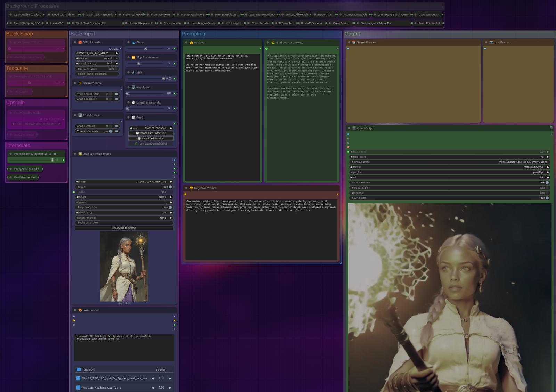Click the Interpolation Multiplier slider handle
556x392 pixels.
click(52, 160)
